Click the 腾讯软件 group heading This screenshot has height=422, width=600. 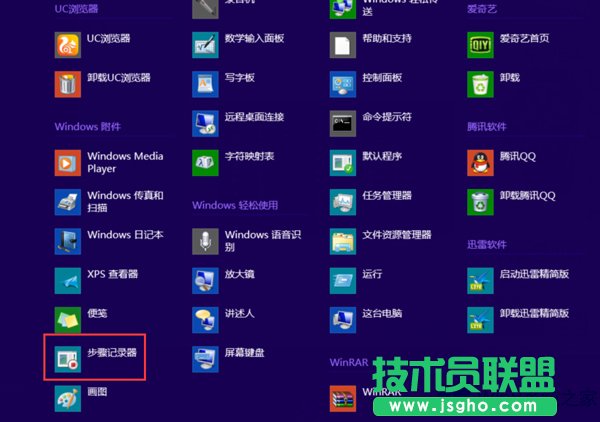click(x=487, y=127)
